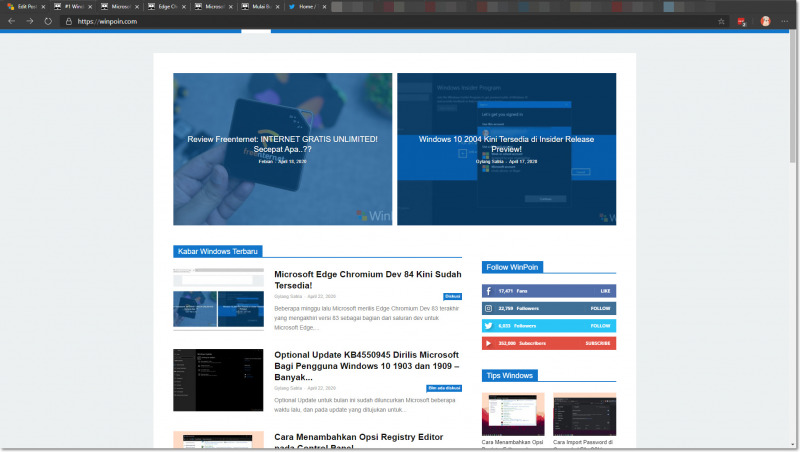Reload the page with the refresh icon
The height and width of the screenshot is (452, 800).
click(x=48, y=21)
